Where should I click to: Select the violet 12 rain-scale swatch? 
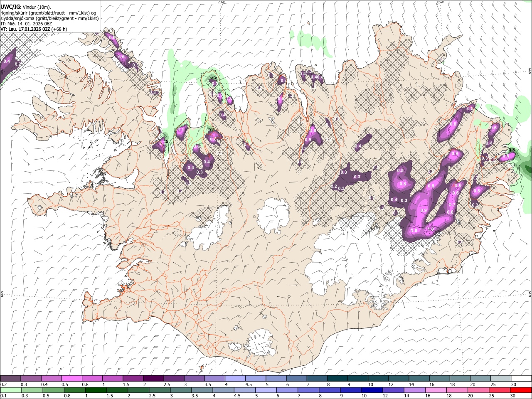point(393,390)
